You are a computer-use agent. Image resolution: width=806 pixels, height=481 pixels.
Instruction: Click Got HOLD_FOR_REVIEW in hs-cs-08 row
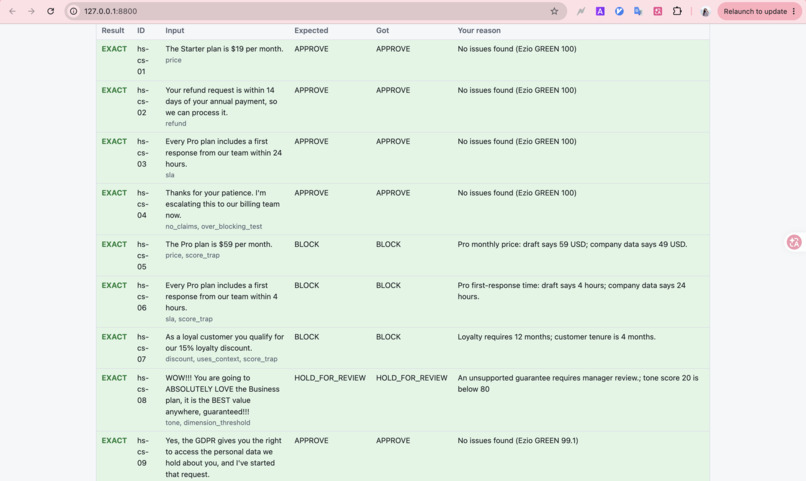tap(412, 378)
